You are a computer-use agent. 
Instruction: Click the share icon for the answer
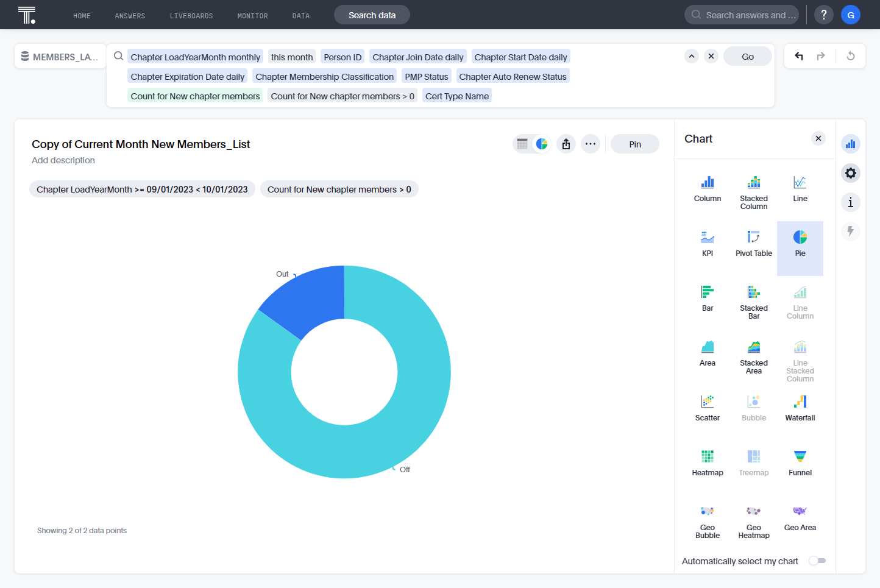tap(566, 144)
